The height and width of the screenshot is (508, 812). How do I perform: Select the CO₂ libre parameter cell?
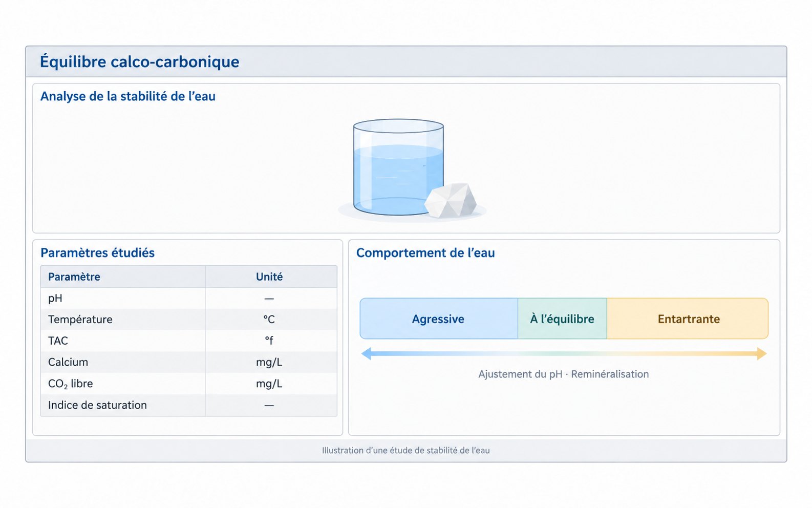tap(123, 384)
